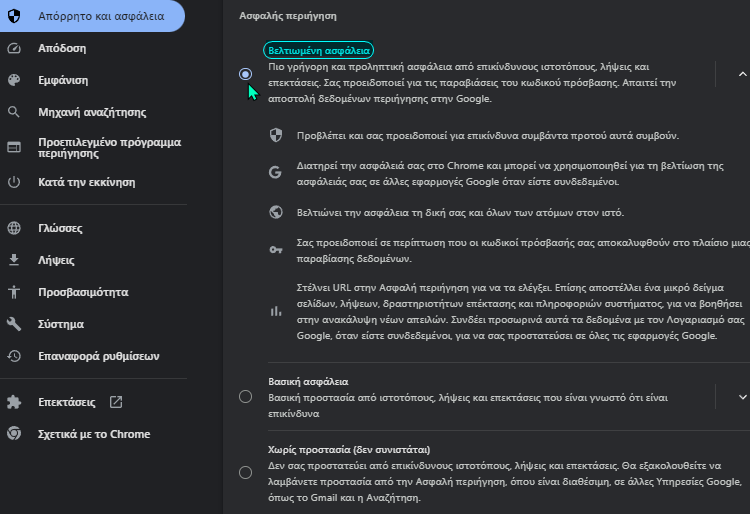This screenshot has height=514, width=750.
Task: Select the Χωρίς προστασία radio button
Action: pos(245,472)
